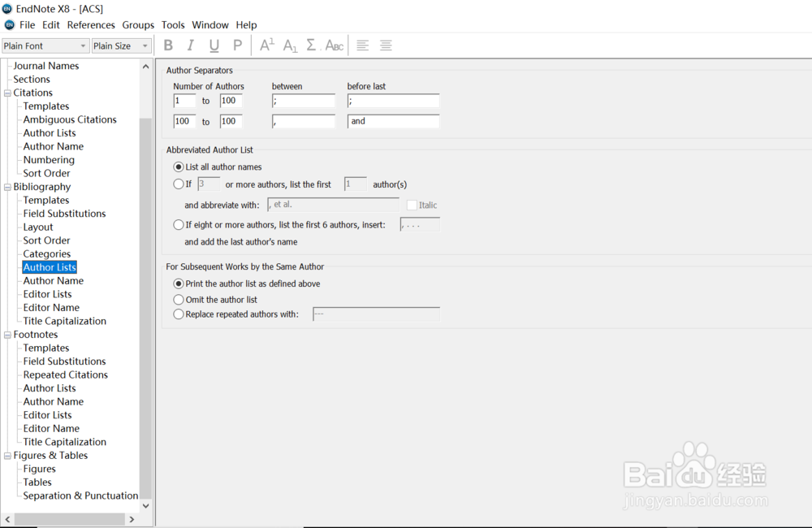
Task: Click the repeated authors replacement field
Action: (377, 314)
